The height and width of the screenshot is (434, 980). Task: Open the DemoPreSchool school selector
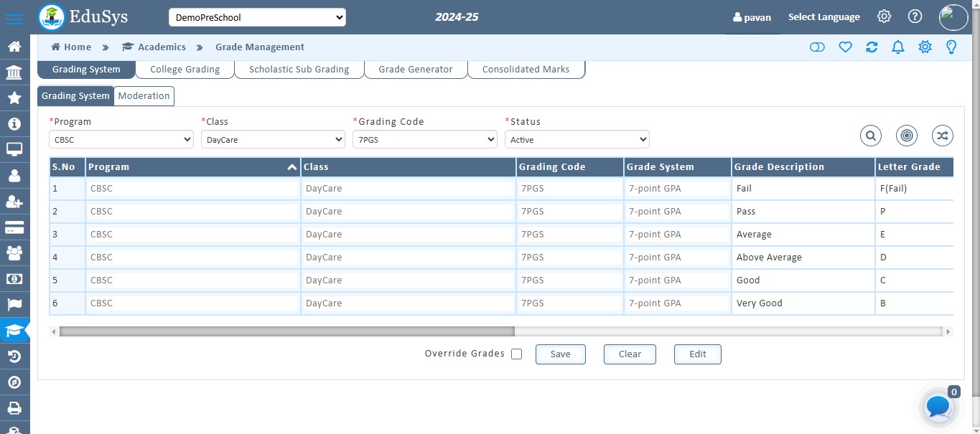coord(257,17)
